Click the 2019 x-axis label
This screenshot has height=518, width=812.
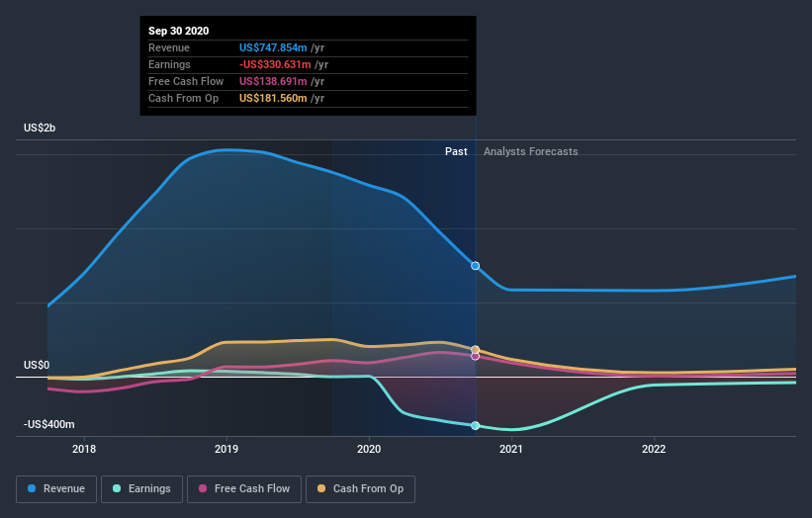pyautogui.click(x=226, y=449)
